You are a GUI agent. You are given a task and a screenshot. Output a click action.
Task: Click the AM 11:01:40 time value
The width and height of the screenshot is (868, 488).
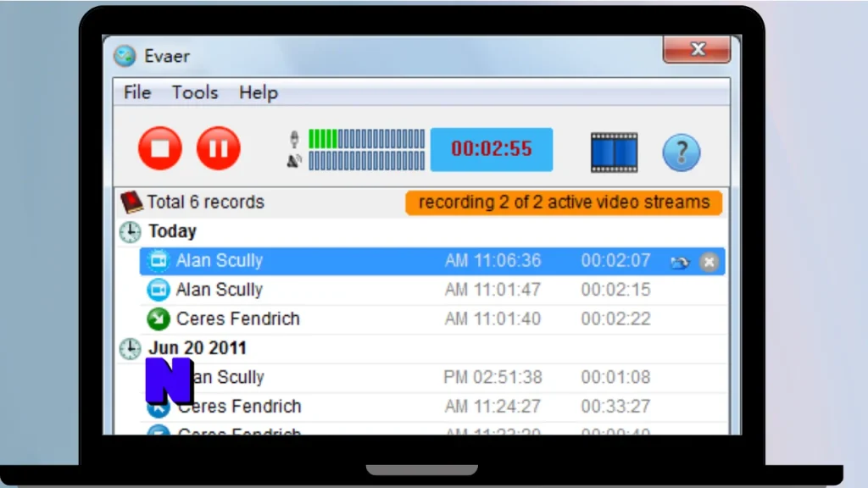pyautogui.click(x=492, y=319)
